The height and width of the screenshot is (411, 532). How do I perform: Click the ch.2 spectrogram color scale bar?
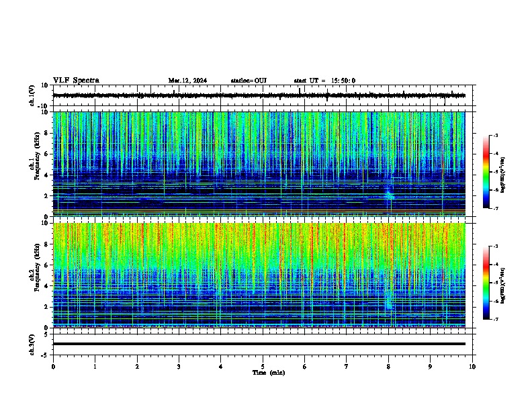(486, 283)
